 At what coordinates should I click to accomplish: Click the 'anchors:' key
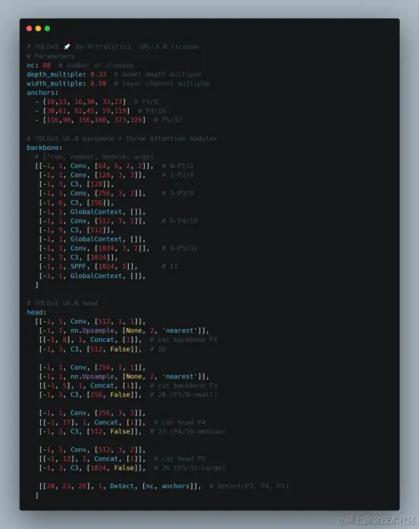click(42, 92)
